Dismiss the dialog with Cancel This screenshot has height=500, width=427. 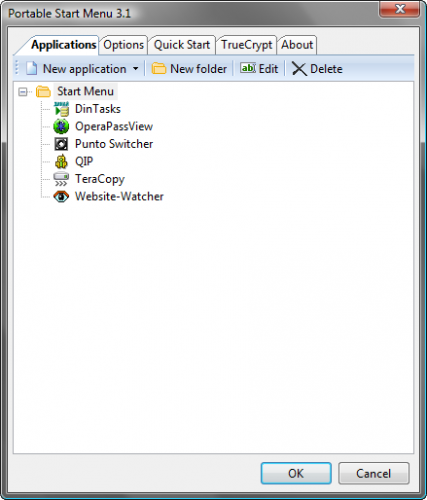[374, 473]
